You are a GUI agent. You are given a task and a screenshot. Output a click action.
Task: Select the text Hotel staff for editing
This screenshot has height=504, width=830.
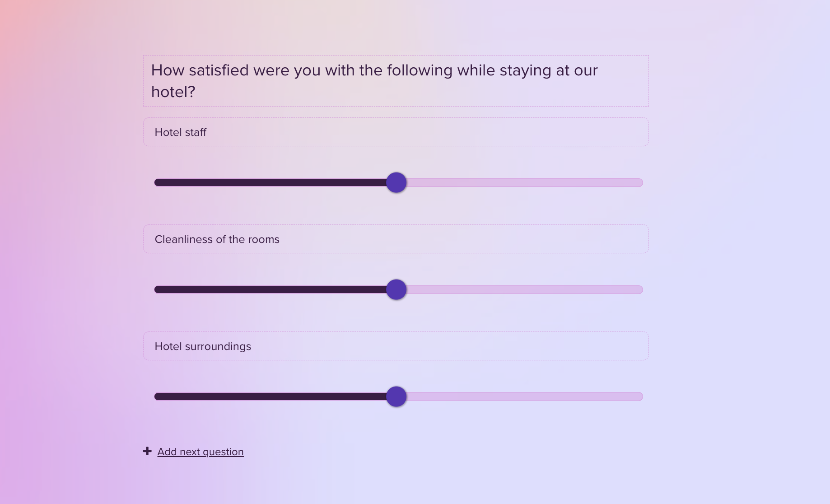[x=181, y=132]
